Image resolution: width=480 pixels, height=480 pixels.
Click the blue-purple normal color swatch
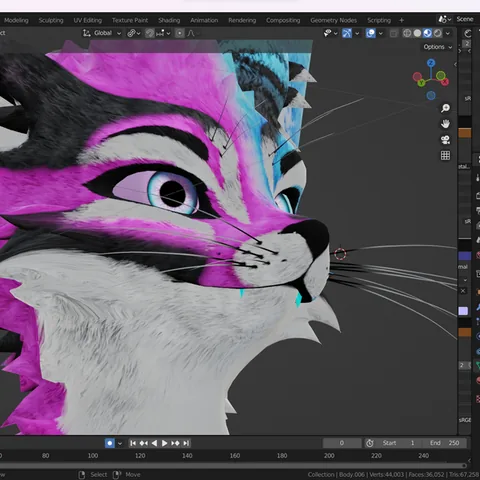tap(465, 256)
